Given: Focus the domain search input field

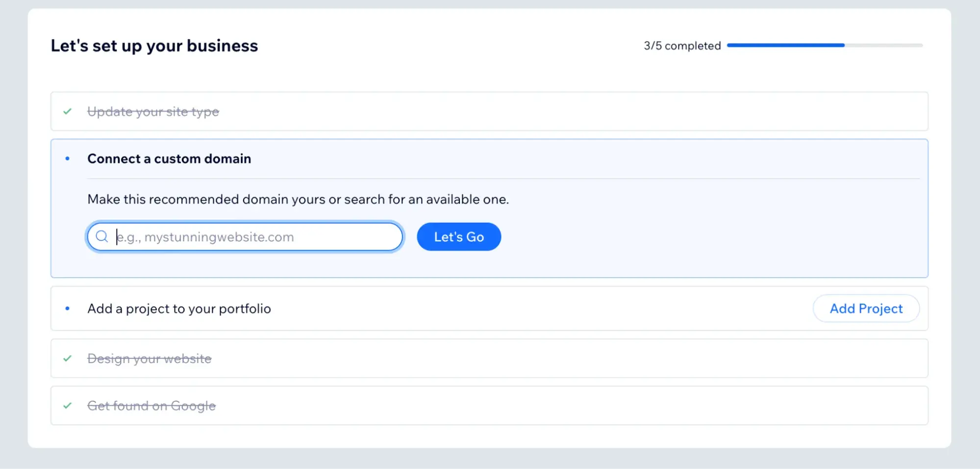Looking at the screenshot, I should click(x=245, y=237).
